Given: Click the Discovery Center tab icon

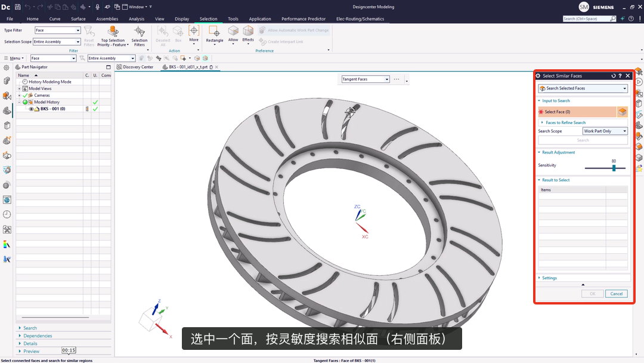Looking at the screenshot, I should pos(119,67).
